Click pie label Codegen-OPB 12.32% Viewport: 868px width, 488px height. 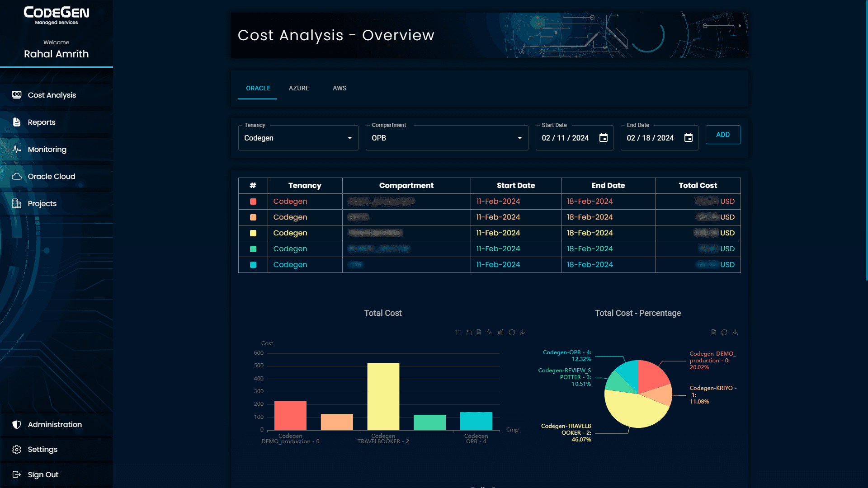point(567,356)
